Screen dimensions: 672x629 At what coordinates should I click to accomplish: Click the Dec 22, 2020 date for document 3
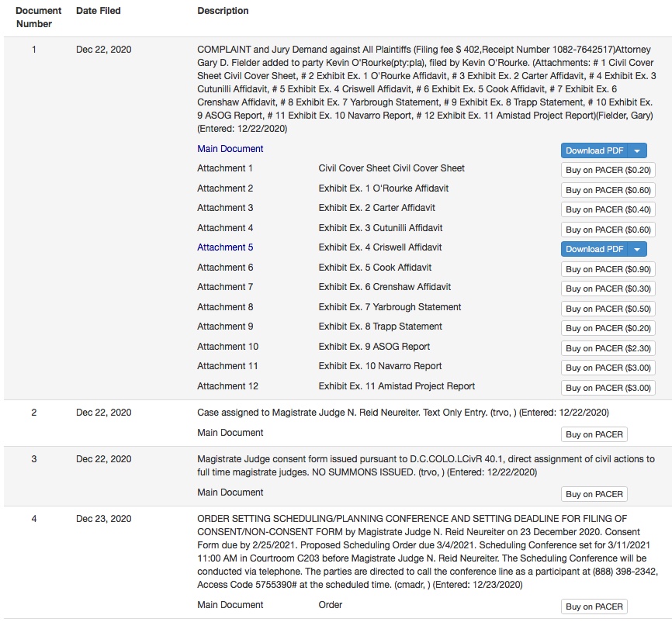click(x=104, y=459)
